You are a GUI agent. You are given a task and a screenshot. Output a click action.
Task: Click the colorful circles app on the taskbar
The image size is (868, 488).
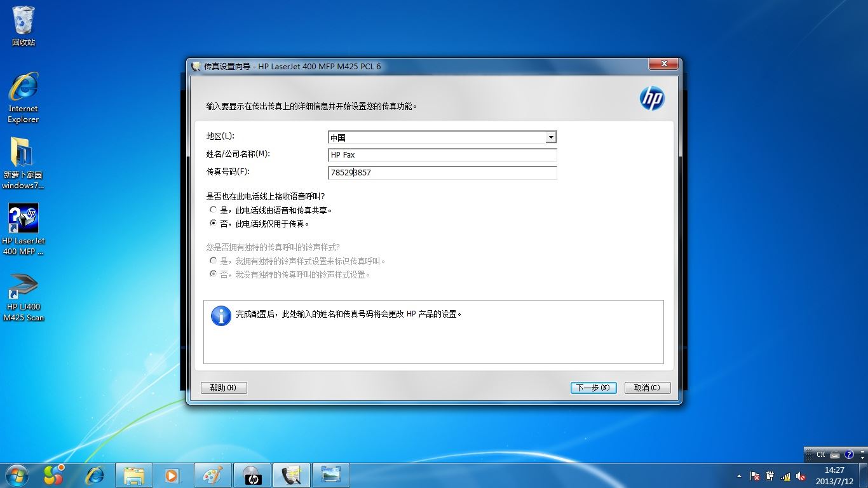tap(54, 475)
